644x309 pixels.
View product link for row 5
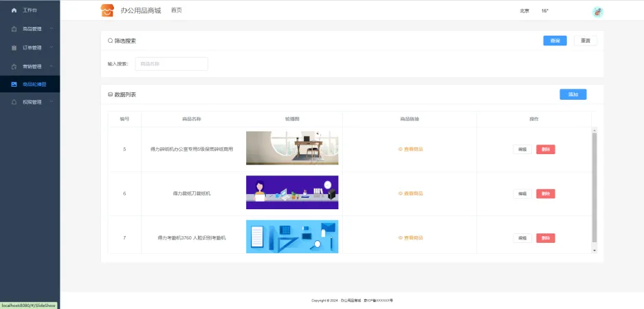pyautogui.click(x=410, y=149)
